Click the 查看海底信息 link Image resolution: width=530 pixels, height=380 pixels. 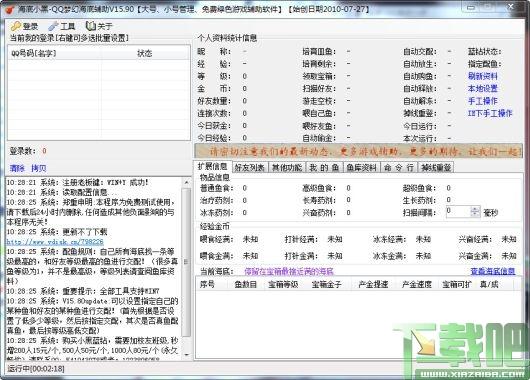tap(493, 271)
